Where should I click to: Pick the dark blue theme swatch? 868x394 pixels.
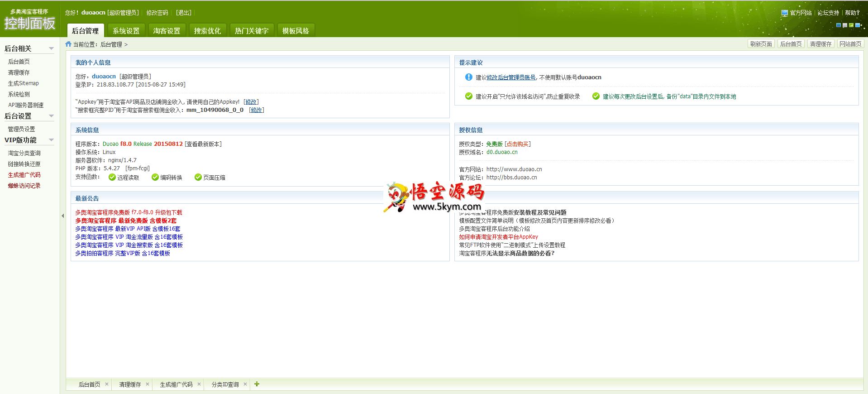click(839, 25)
